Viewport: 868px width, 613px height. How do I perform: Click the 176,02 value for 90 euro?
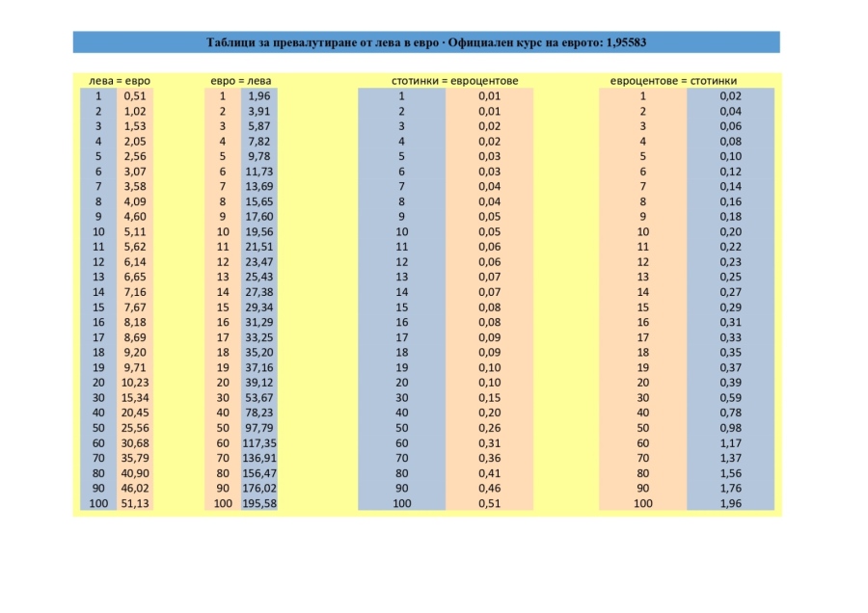(x=258, y=488)
